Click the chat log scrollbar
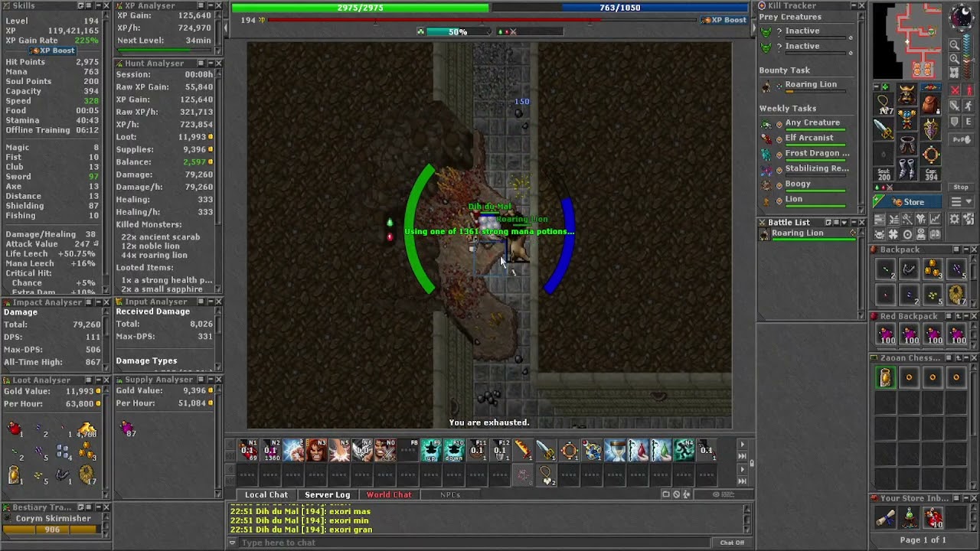 [746, 519]
